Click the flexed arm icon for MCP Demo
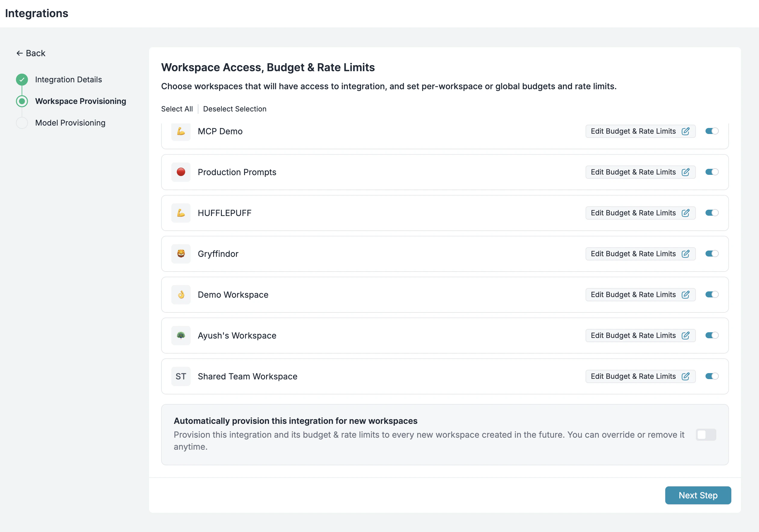Viewport: 759px width, 532px height. pyautogui.click(x=181, y=131)
